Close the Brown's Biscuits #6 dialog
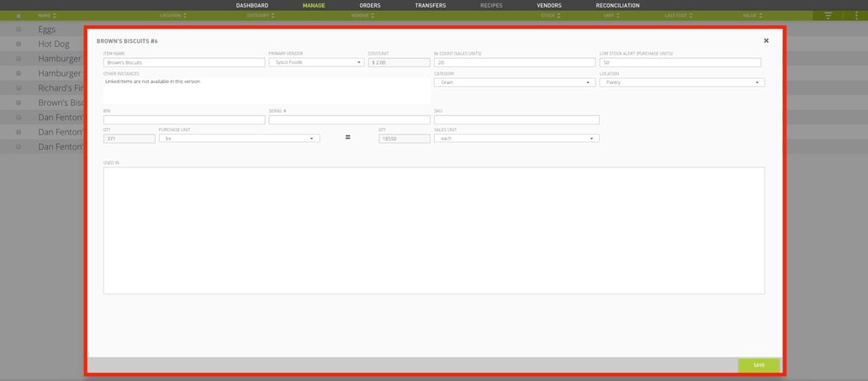The image size is (868, 381). [x=766, y=40]
